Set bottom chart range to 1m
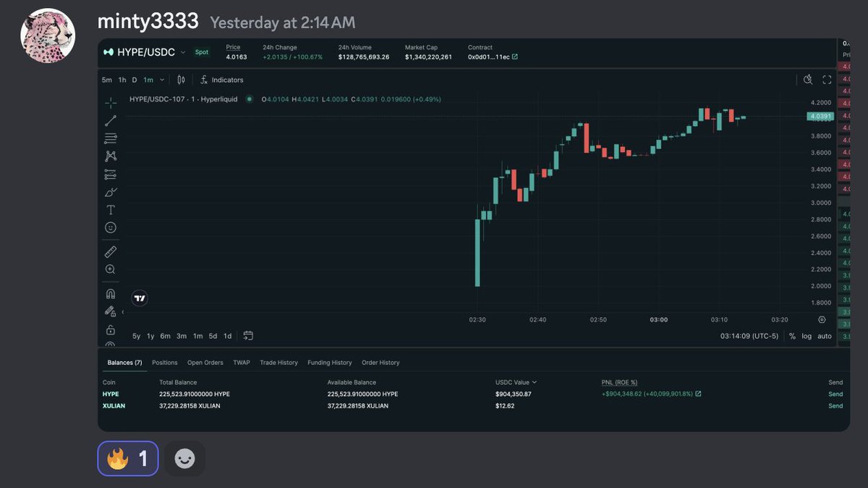868x488 pixels. point(197,336)
